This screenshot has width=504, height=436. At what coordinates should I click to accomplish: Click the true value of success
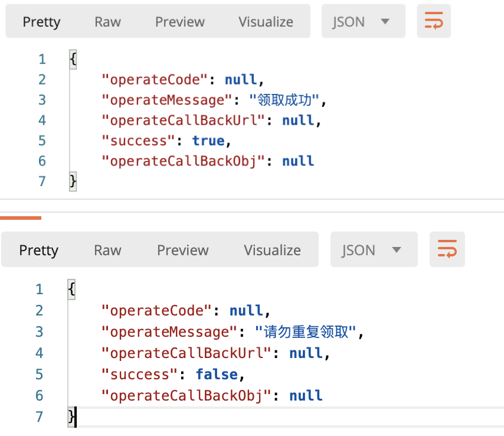pos(208,141)
